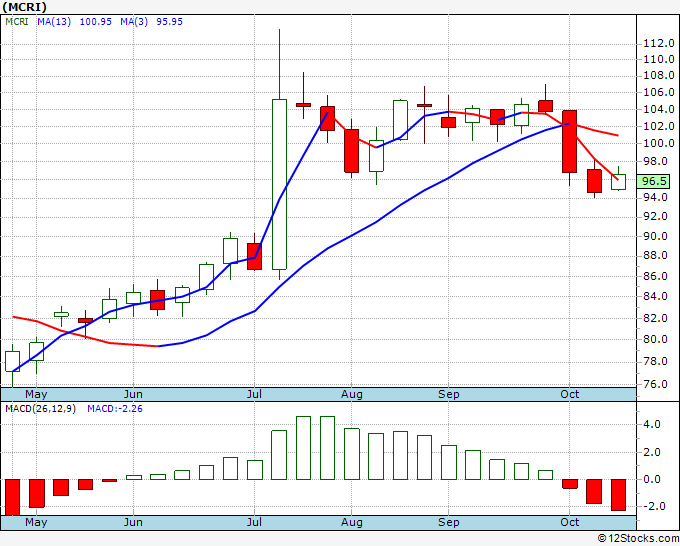The height and width of the screenshot is (546, 680).
Task: Select the MA(13) legend label
Action: pos(54,22)
